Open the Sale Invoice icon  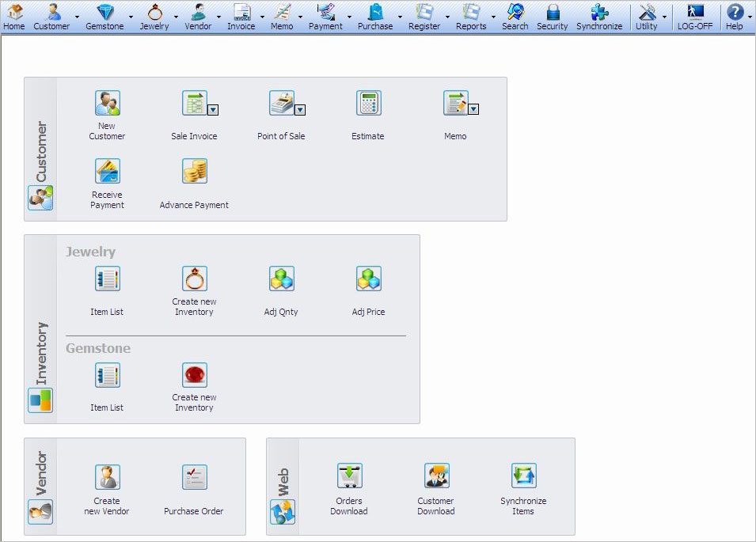(194, 103)
